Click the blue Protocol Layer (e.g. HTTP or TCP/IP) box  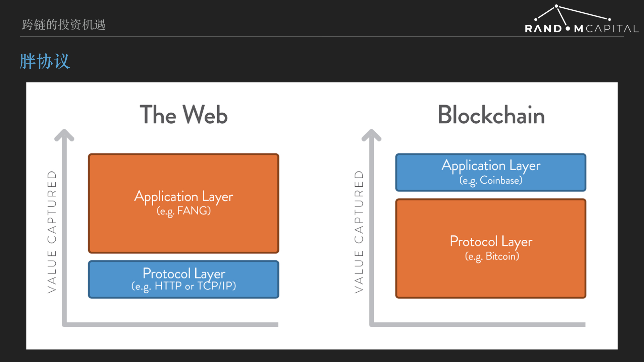click(x=183, y=279)
